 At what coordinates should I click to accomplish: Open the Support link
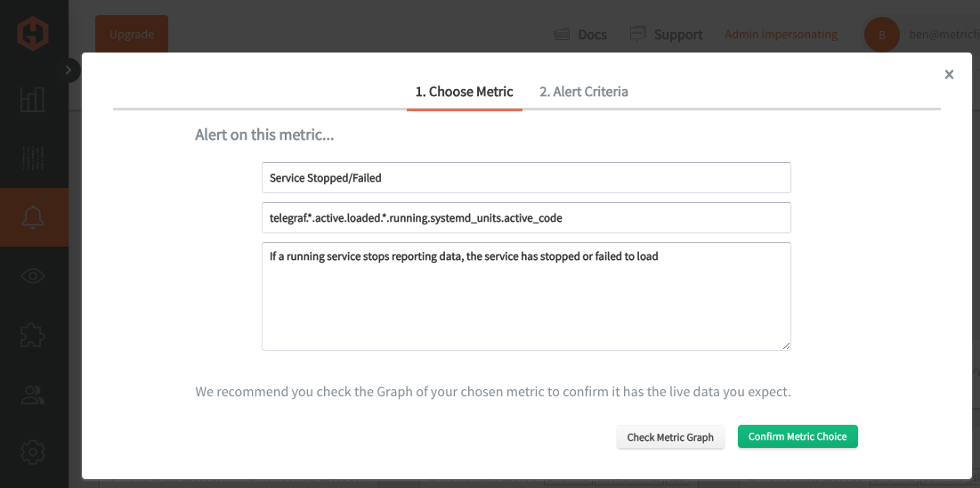666,35
